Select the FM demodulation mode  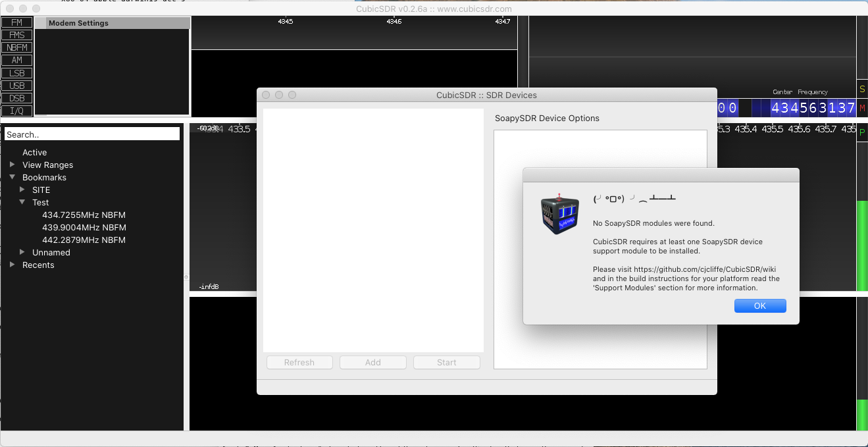tap(16, 22)
